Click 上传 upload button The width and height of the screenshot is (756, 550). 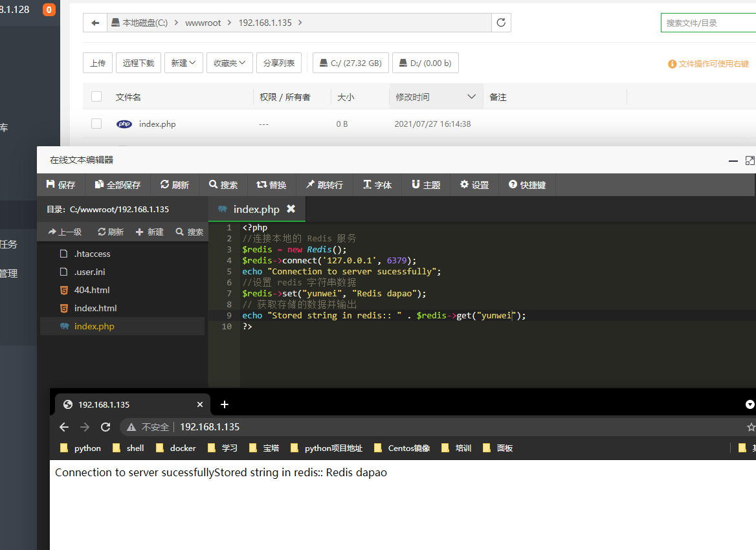point(97,63)
